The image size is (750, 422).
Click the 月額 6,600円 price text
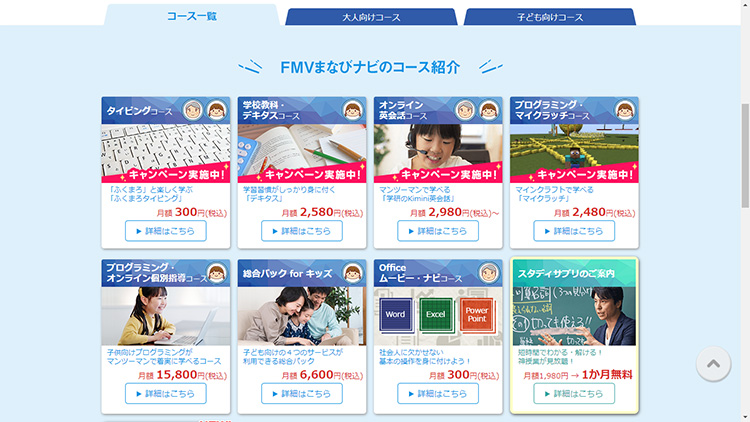click(322, 375)
